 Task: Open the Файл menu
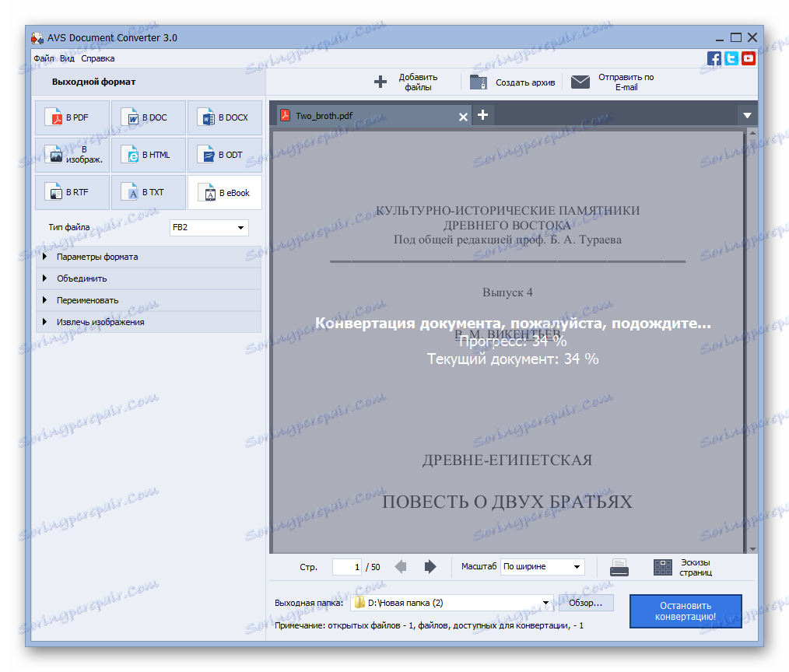[x=44, y=58]
